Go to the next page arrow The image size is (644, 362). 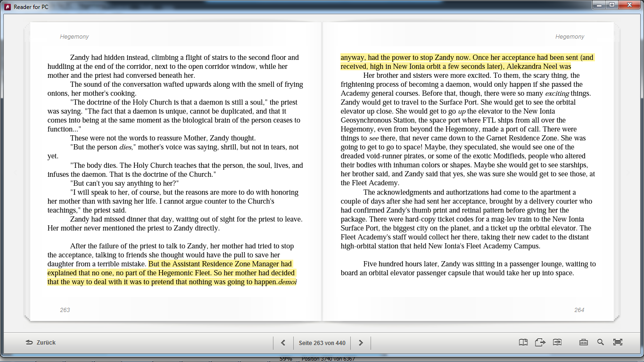point(361,343)
